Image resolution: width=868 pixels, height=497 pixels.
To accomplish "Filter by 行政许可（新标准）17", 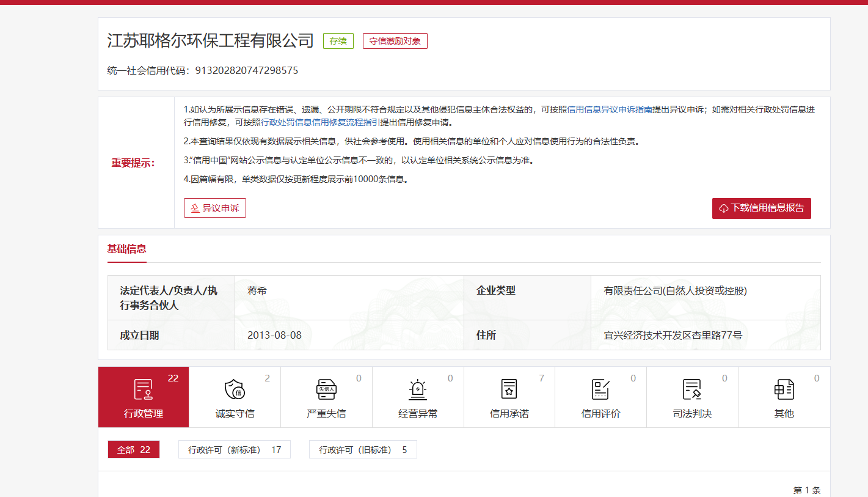I will 235,450.
